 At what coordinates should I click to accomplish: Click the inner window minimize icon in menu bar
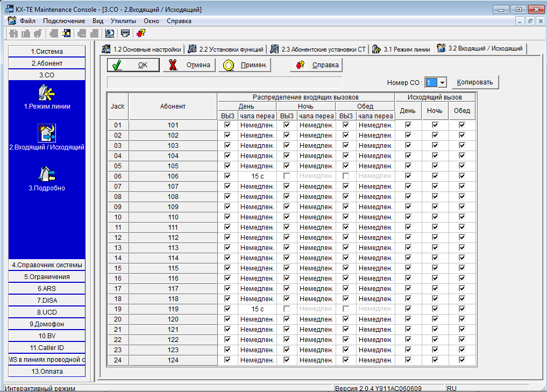click(520, 21)
